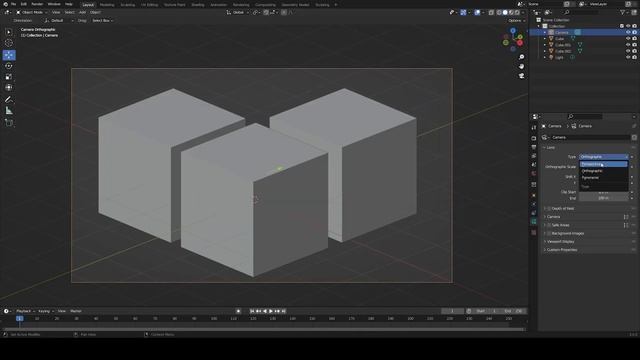
Task: Open the World properties tab icon
Action: [533, 173]
